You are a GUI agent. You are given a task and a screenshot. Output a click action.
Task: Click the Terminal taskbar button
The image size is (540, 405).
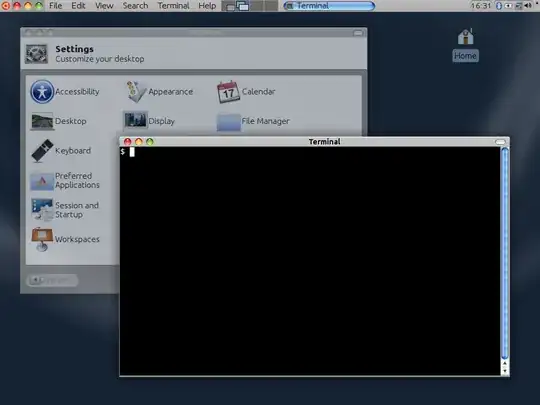click(329, 6)
